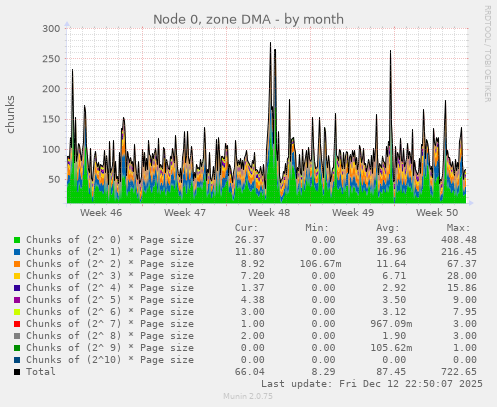The height and width of the screenshot is (407, 497).
Task: Click the navy swatch for 2^10 chunks
Action: pyautogui.click(x=17, y=360)
